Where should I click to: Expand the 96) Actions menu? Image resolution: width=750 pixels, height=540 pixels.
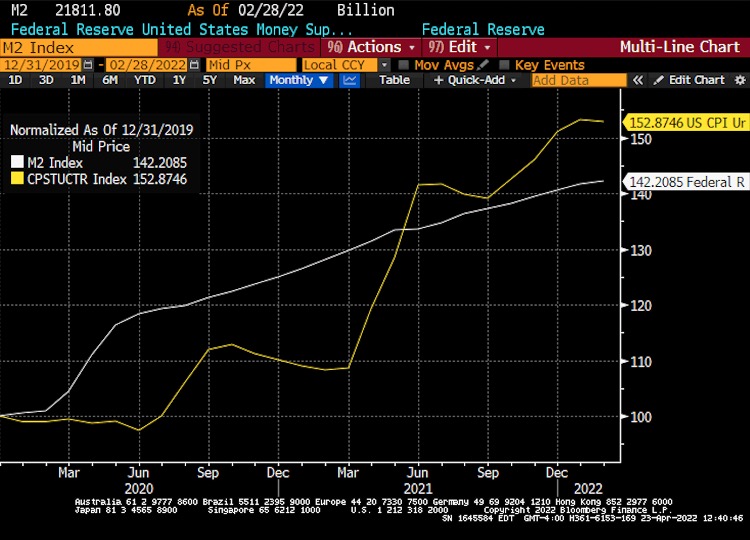[x=371, y=47]
